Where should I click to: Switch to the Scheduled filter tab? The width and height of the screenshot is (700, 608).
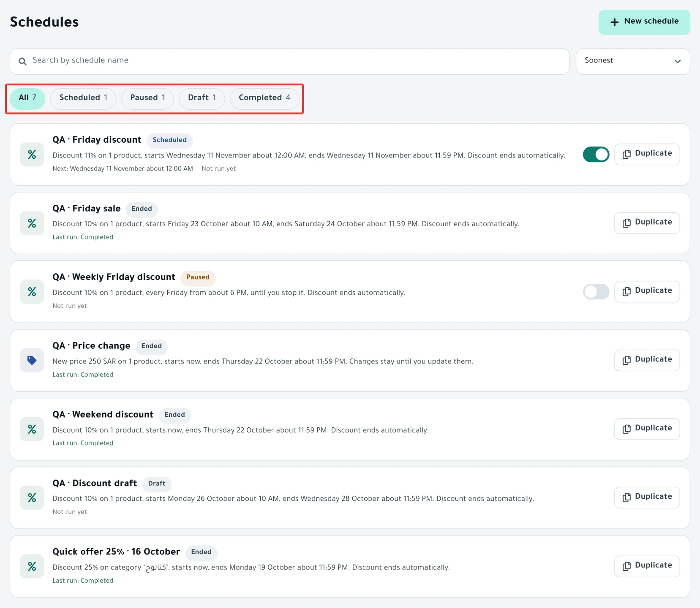point(83,99)
